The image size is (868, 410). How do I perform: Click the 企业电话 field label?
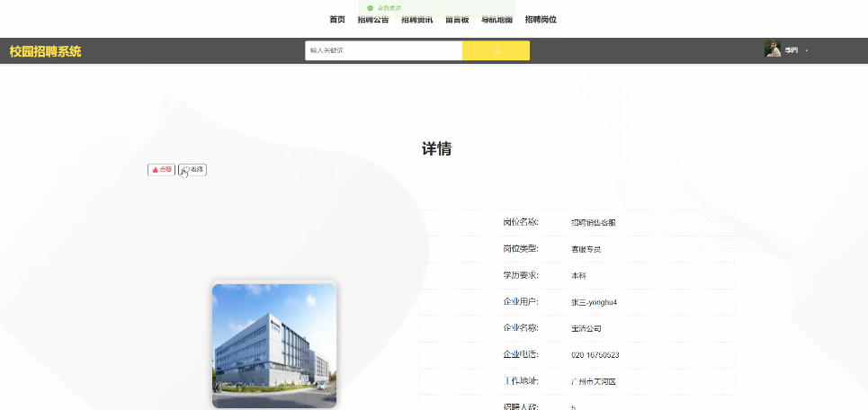pyautogui.click(x=521, y=354)
